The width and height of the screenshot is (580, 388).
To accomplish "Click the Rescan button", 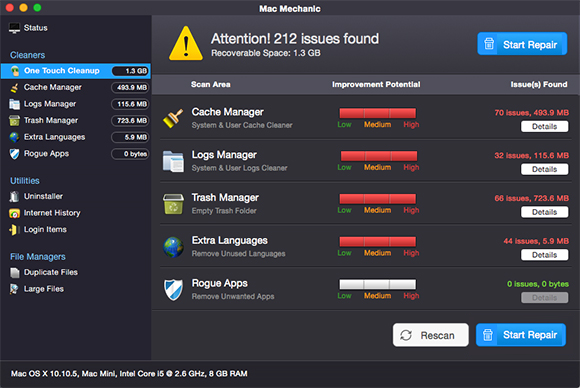I will coord(431,335).
